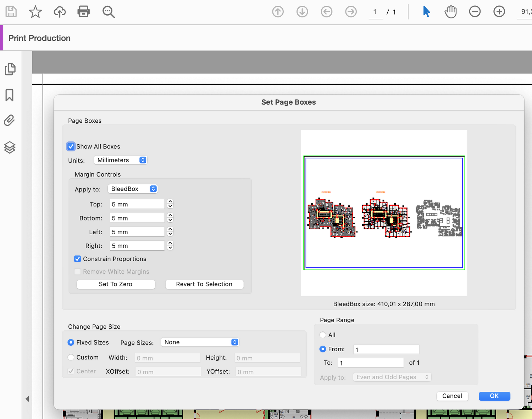Image resolution: width=532 pixels, height=419 pixels.
Task: Click the Set To Zero button
Action: click(116, 284)
